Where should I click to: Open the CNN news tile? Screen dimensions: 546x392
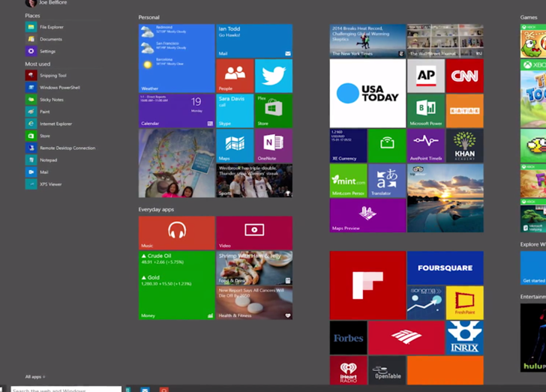tap(464, 76)
